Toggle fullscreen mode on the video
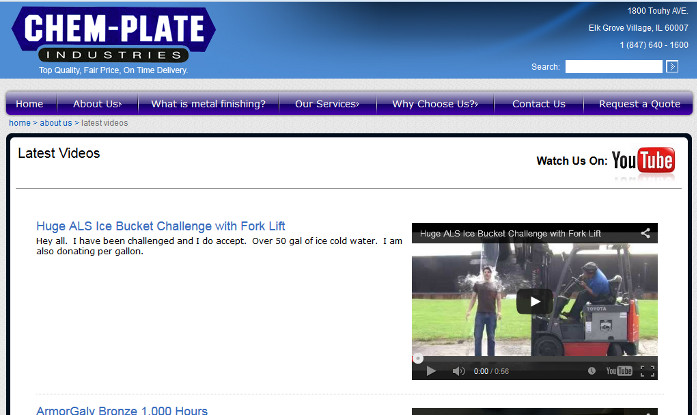Viewport: 697px width, 415px height. click(x=647, y=371)
